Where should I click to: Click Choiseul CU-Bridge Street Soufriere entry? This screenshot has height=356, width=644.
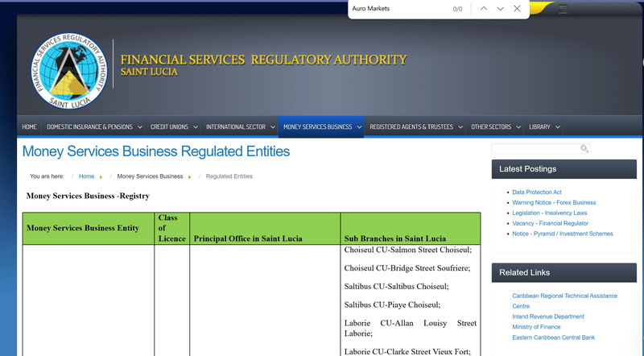(x=407, y=268)
